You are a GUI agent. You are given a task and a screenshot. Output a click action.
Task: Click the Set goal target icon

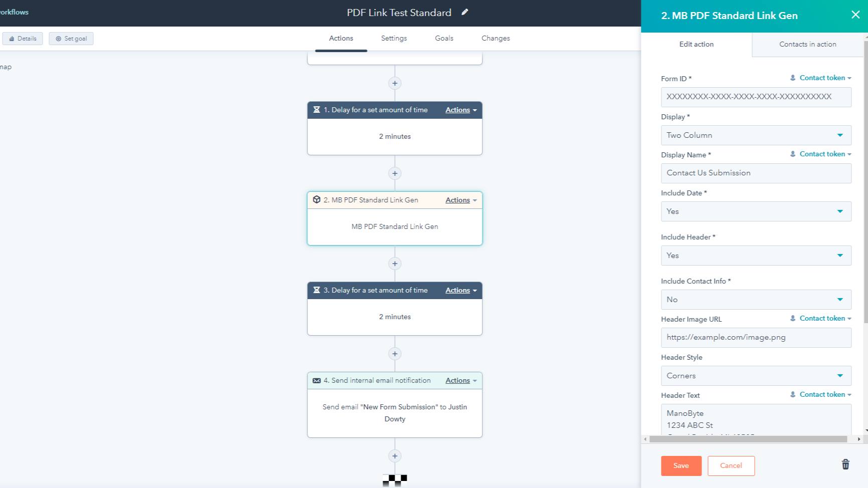coord(59,38)
